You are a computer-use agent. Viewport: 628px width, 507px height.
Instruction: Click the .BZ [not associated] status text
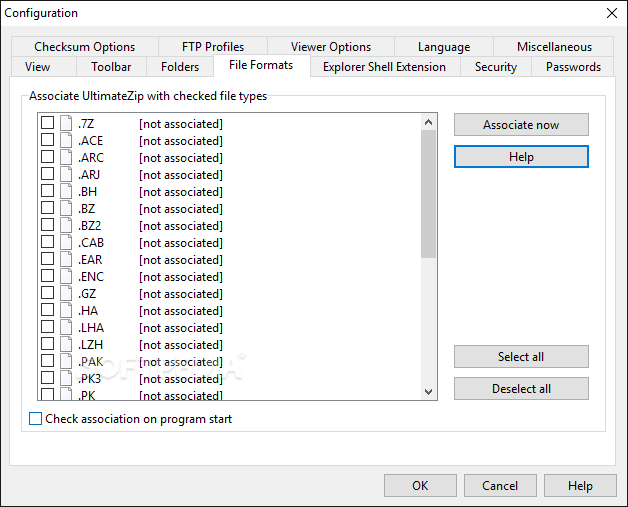pos(181,209)
